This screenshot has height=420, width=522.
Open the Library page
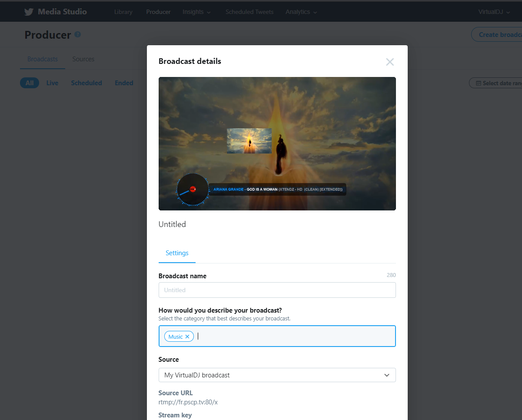click(x=123, y=12)
